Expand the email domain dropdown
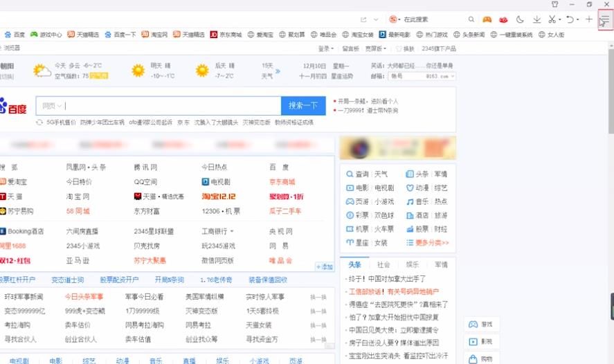 [x=452, y=76]
